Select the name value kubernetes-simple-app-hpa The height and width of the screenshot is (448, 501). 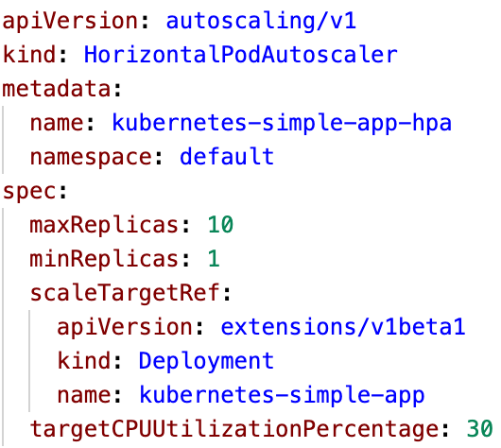(x=282, y=124)
